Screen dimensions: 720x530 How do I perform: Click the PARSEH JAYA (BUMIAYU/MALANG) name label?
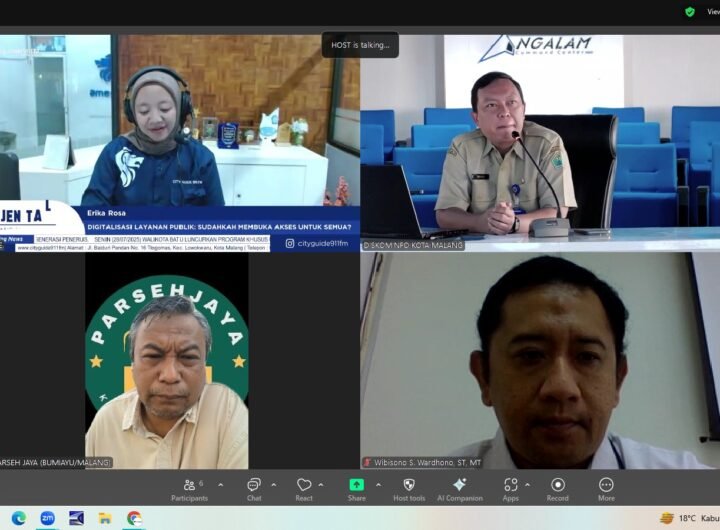(x=55, y=462)
